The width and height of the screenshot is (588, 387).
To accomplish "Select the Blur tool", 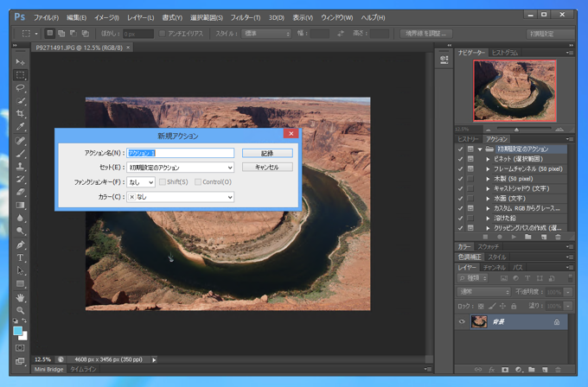I will [x=20, y=218].
